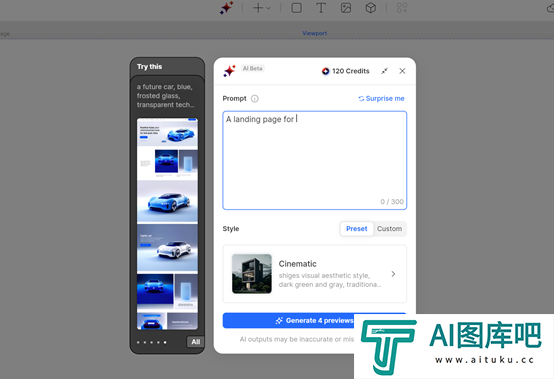Select the rectangle shape tool
This screenshot has height=379, width=554.
[296, 8]
